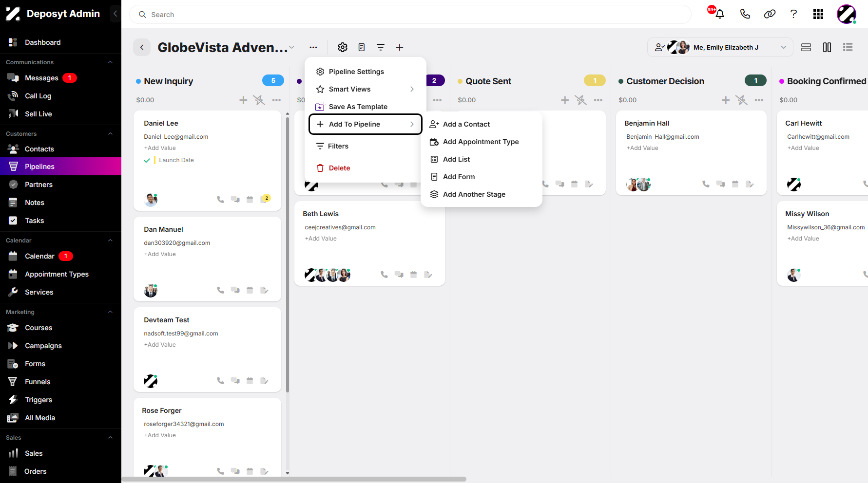Choose Add a Contact from the submenu
Image resolution: width=868 pixels, height=483 pixels.
click(482, 124)
